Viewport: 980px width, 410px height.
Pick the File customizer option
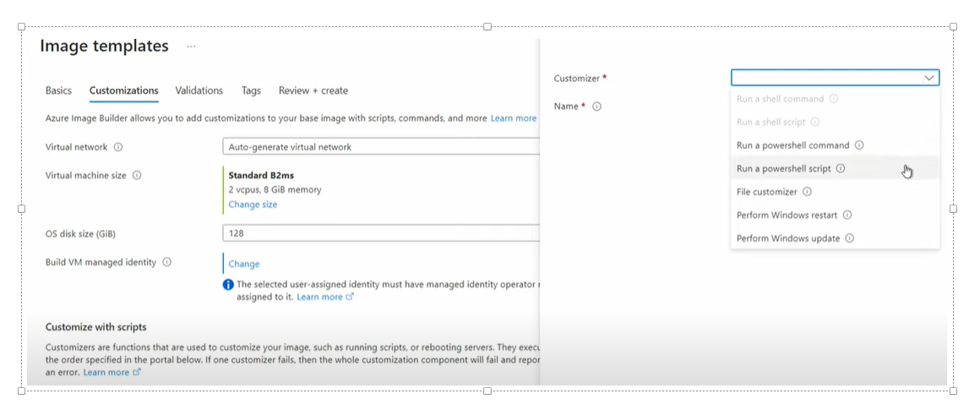835,192
